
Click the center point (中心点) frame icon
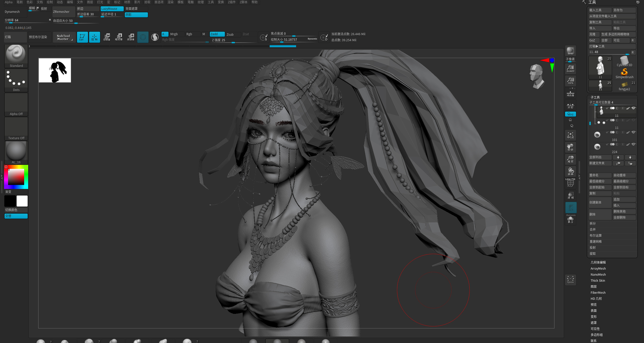click(x=571, y=135)
